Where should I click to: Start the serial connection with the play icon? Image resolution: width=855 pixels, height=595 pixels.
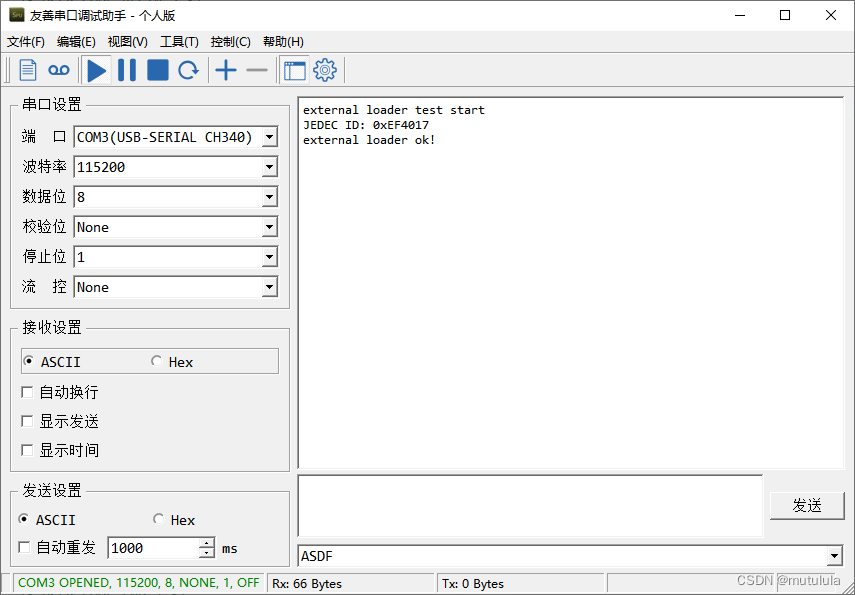(96, 70)
